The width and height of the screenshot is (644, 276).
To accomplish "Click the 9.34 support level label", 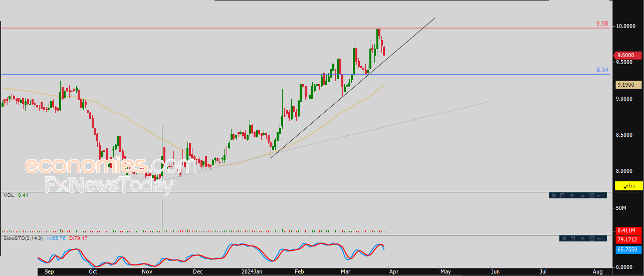I will [602, 70].
